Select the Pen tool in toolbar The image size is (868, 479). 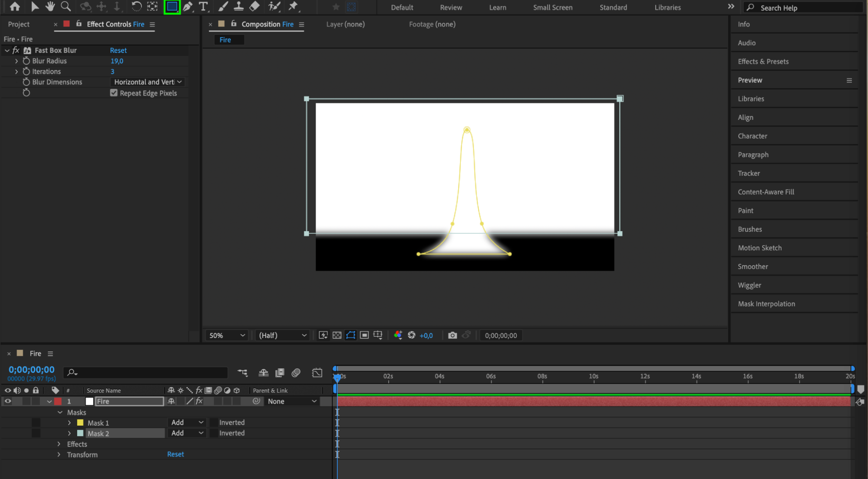point(188,7)
